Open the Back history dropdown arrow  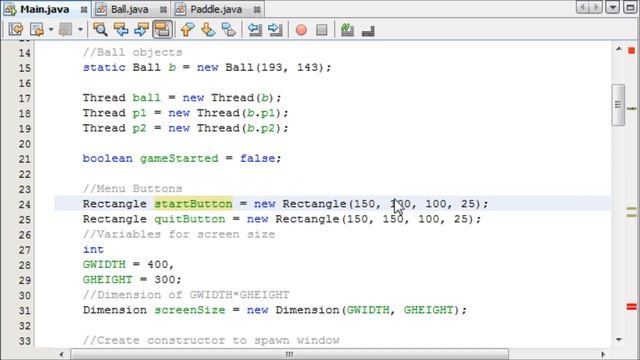51,29
